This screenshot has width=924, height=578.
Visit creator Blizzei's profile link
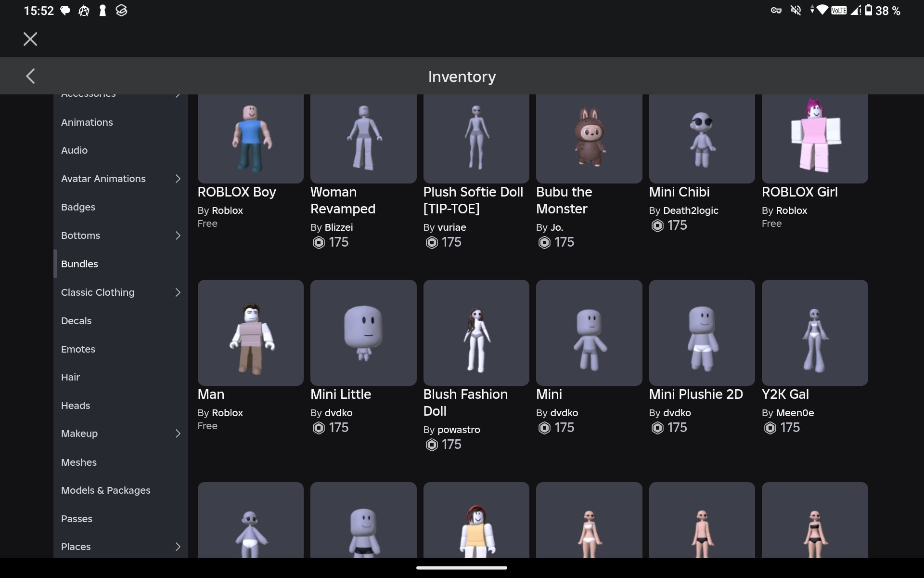(x=339, y=227)
